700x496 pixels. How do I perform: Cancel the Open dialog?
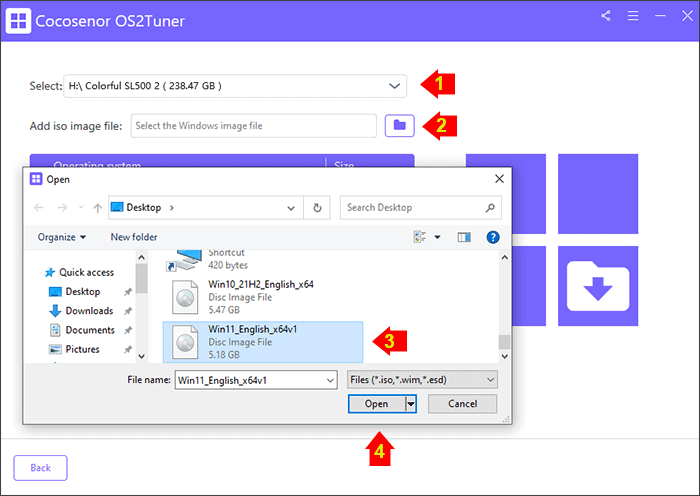[x=462, y=404]
